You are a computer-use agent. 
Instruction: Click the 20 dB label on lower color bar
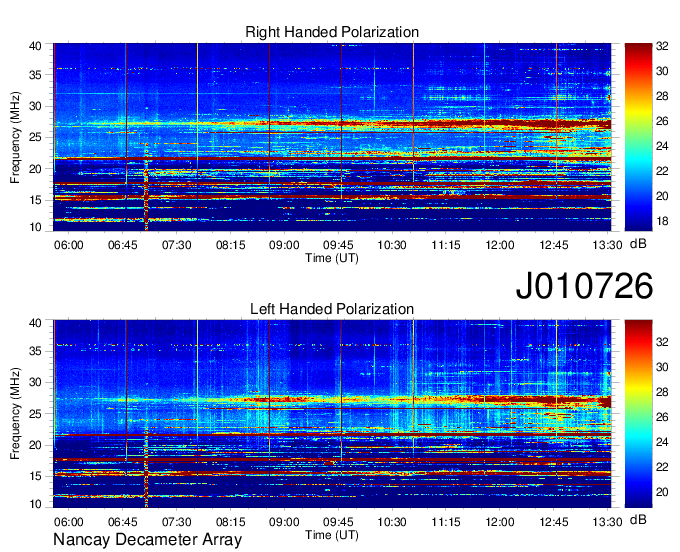pyautogui.click(x=662, y=492)
